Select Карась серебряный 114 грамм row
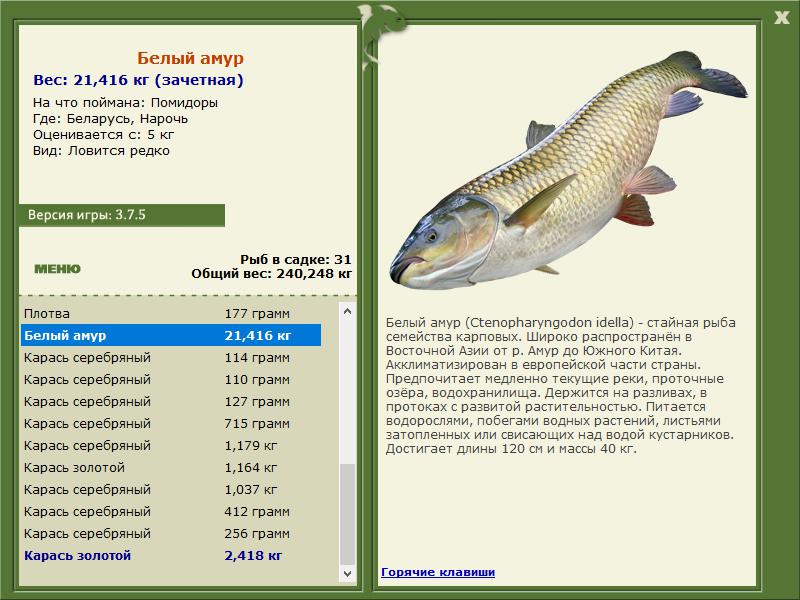 [171, 357]
